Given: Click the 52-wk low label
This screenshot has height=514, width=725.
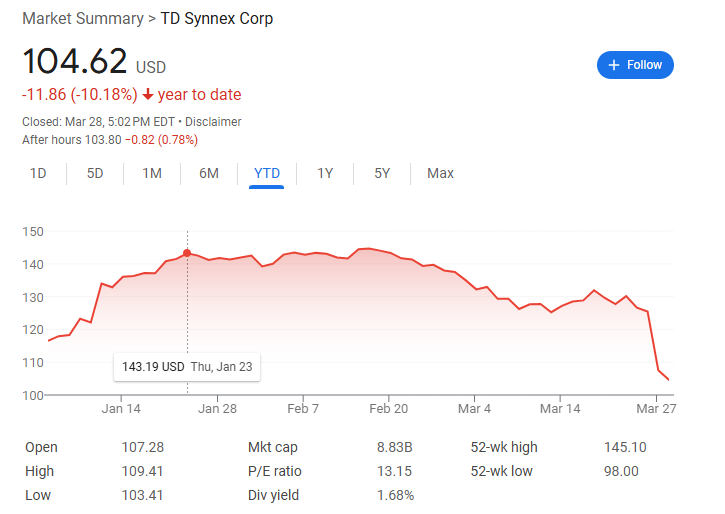Looking at the screenshot, I should point(502,471).
